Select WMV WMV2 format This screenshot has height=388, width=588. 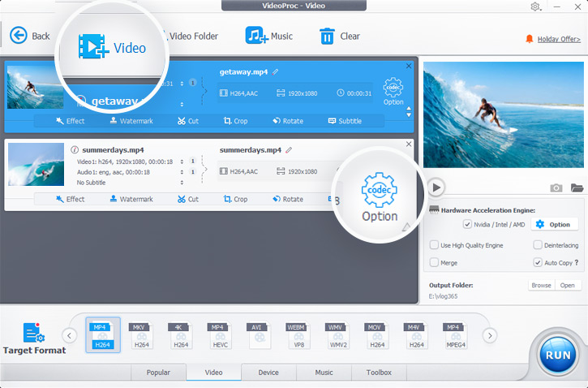[338, 335]
